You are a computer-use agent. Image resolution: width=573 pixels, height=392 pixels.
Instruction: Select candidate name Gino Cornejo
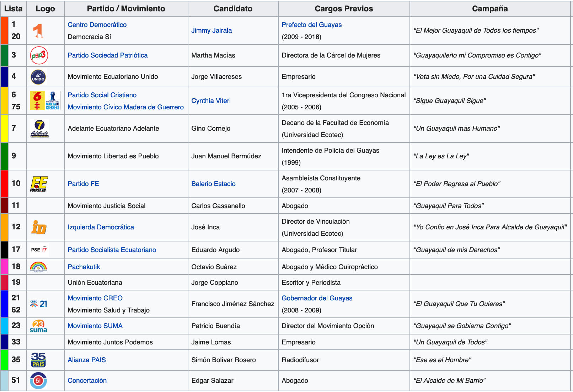(211, 129)
